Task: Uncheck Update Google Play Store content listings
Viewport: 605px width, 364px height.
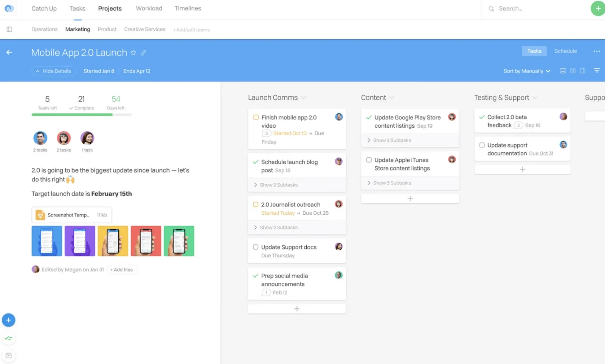Action: (x=369, y=118)
